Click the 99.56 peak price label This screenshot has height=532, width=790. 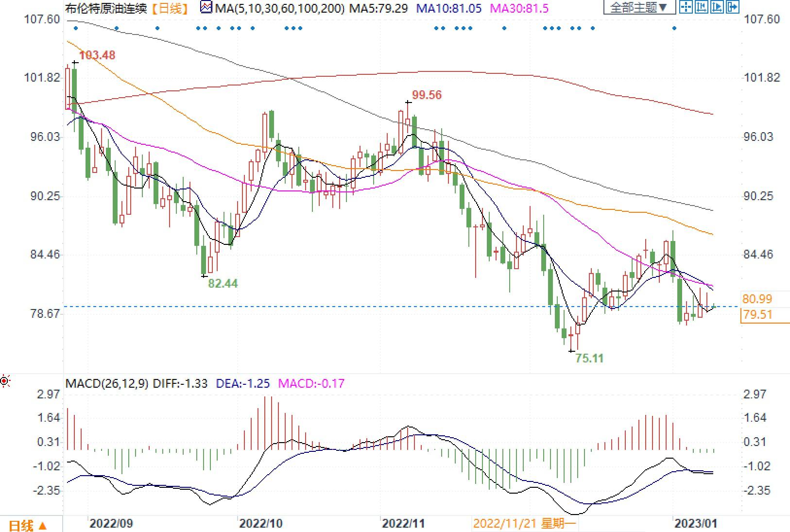427,95
